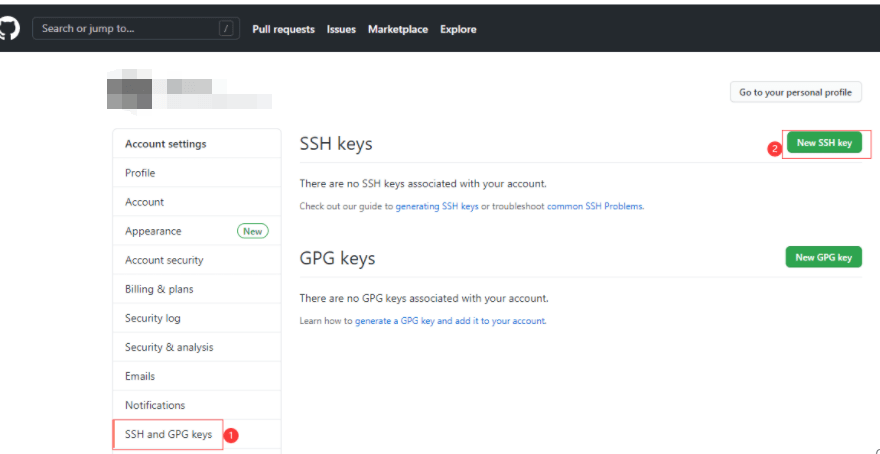The width and height of the screenshot is (880, 454).
Task: Select Notifications in settings sidebar
Action: (x=196, y=405)
